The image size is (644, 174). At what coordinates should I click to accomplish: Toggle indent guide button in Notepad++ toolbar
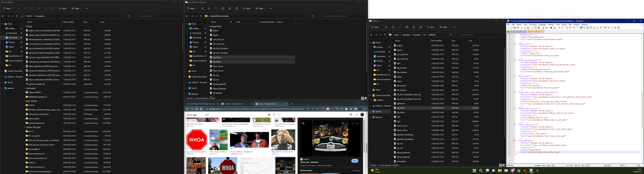[581, 28]
